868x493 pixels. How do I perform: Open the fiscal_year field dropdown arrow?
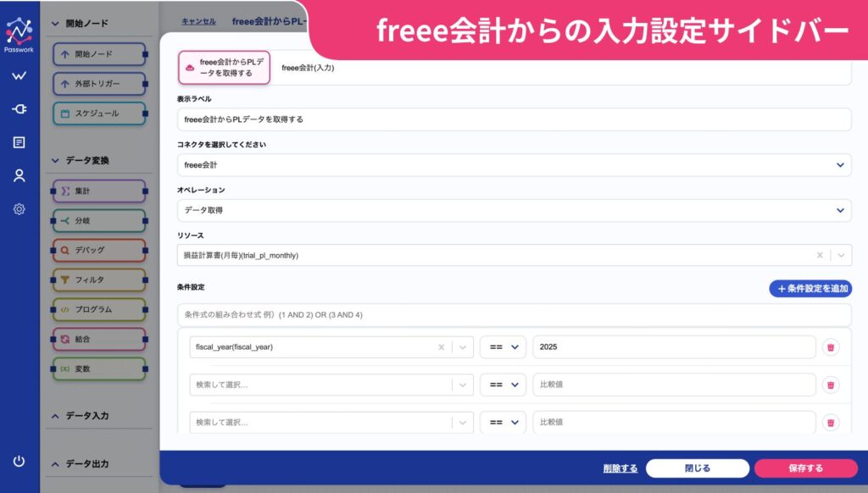tap(463, 347)
